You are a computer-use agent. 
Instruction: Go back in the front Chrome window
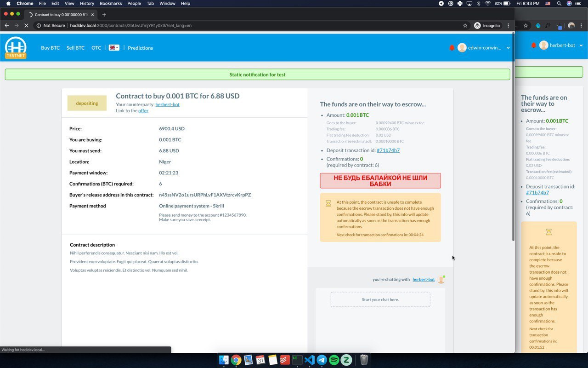pos(6,26)
